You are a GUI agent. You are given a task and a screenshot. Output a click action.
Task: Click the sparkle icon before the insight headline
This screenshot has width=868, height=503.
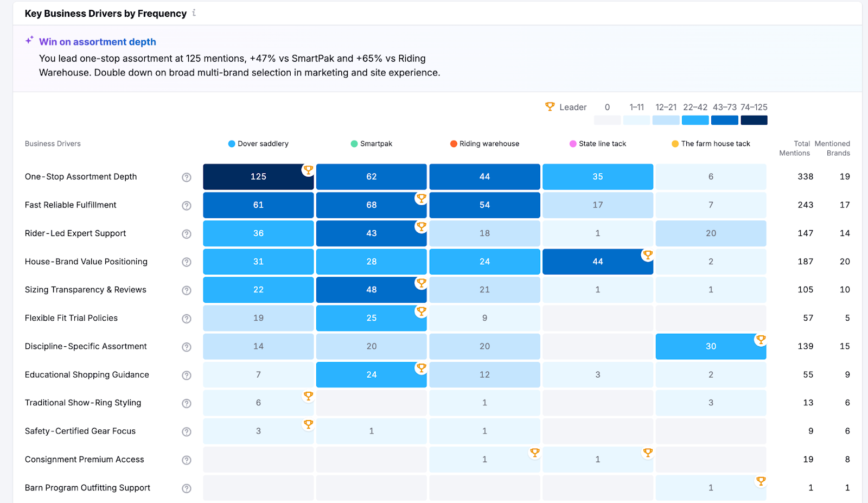click(x=29, y=40)
